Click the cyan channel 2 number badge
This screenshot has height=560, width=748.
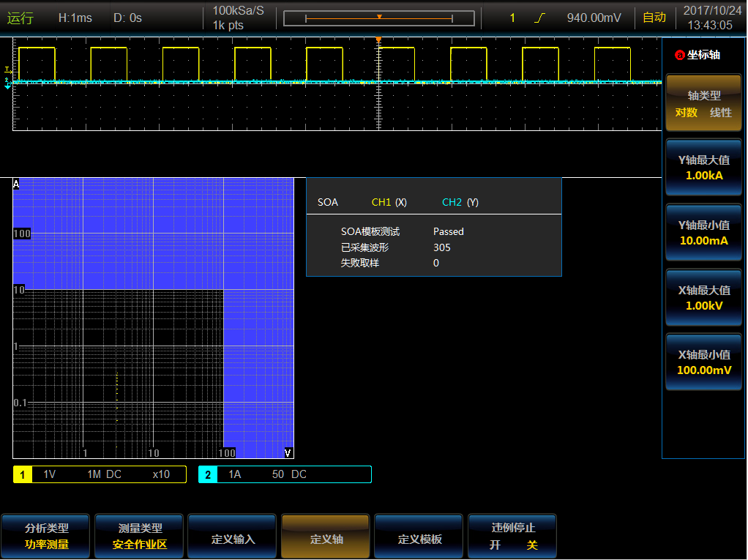pos(208,474)
